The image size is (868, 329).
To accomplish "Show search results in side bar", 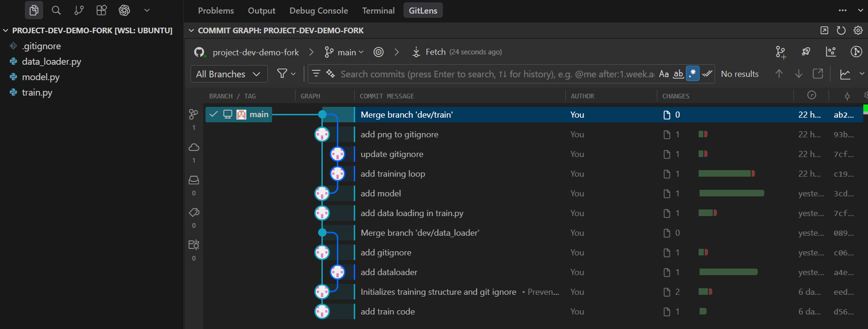I will pos(818,74).
